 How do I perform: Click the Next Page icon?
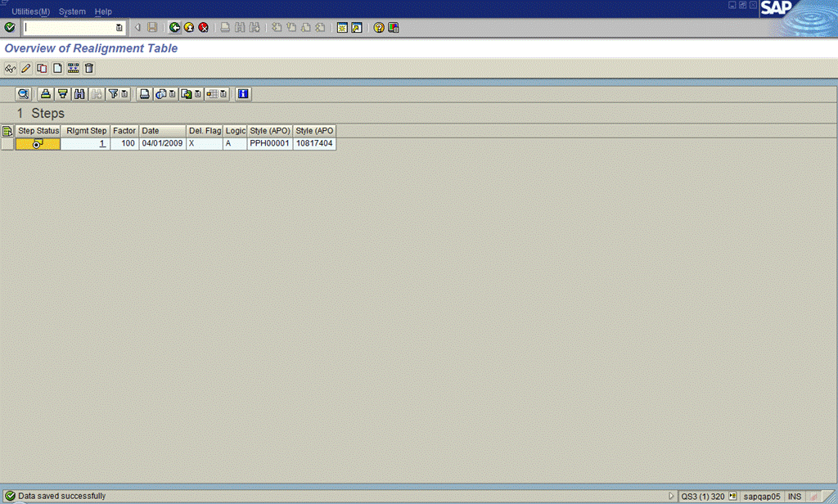[305, 27]
